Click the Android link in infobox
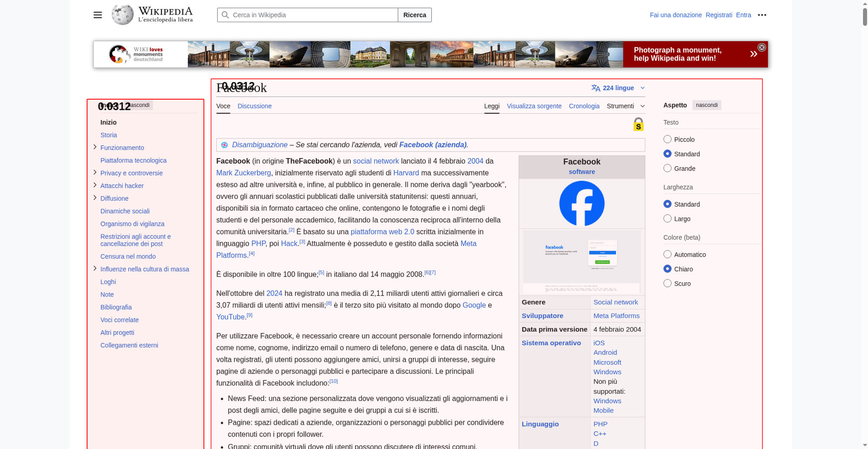Screen dimensions: 868x449 pyautogui.click(x=605, y=352)
